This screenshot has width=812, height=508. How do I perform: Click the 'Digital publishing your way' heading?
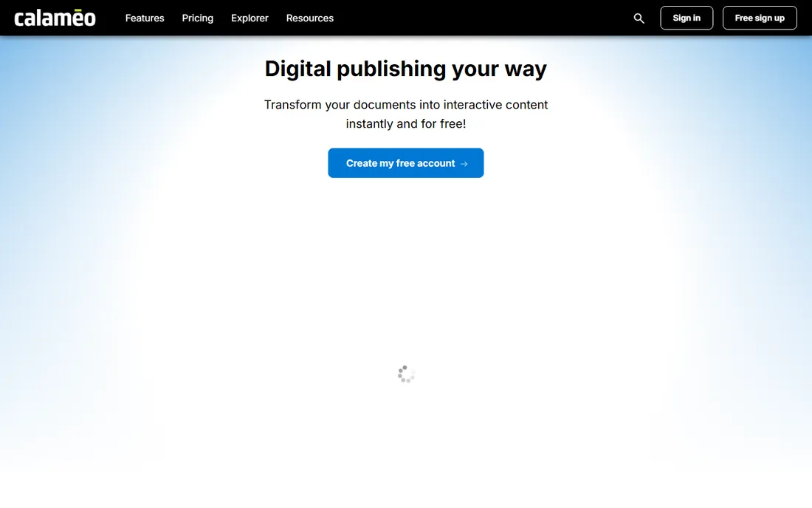point(406,69)
